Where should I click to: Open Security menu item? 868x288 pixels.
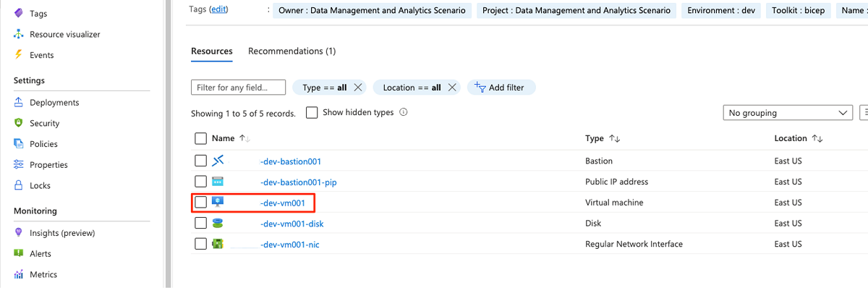pos(45,123)
